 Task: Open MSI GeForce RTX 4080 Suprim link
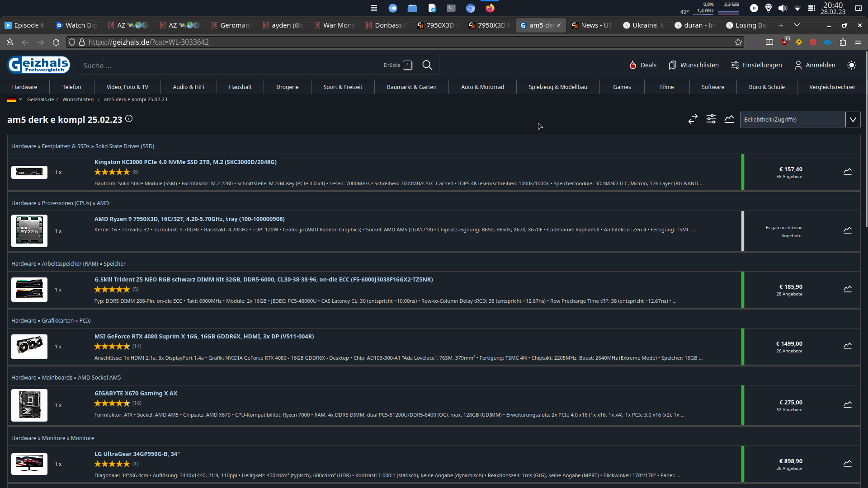point(204,336)
